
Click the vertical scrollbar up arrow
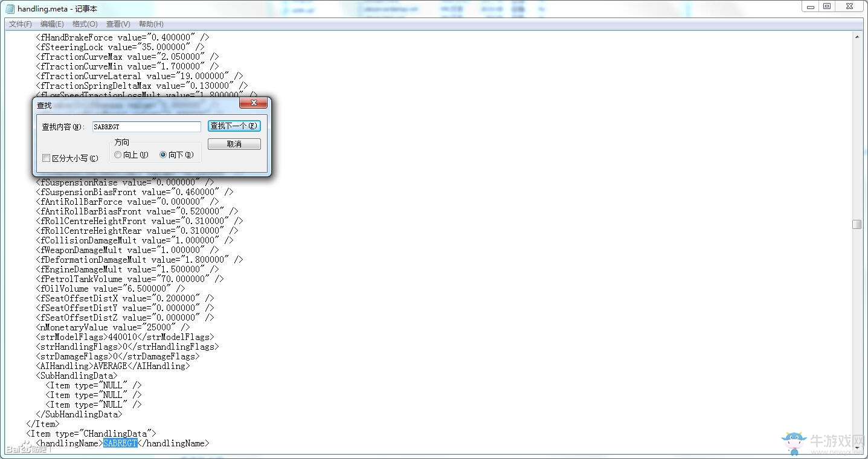857,37
